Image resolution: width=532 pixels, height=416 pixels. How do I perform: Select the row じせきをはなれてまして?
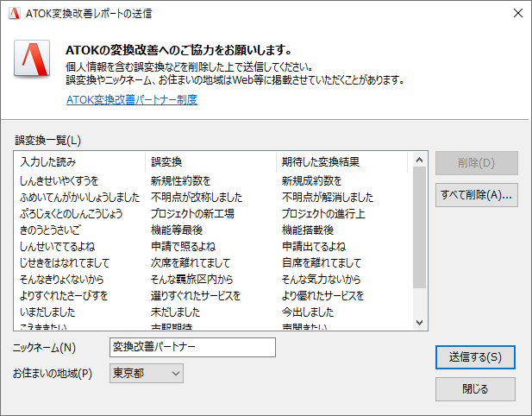[x=213, y=263]
